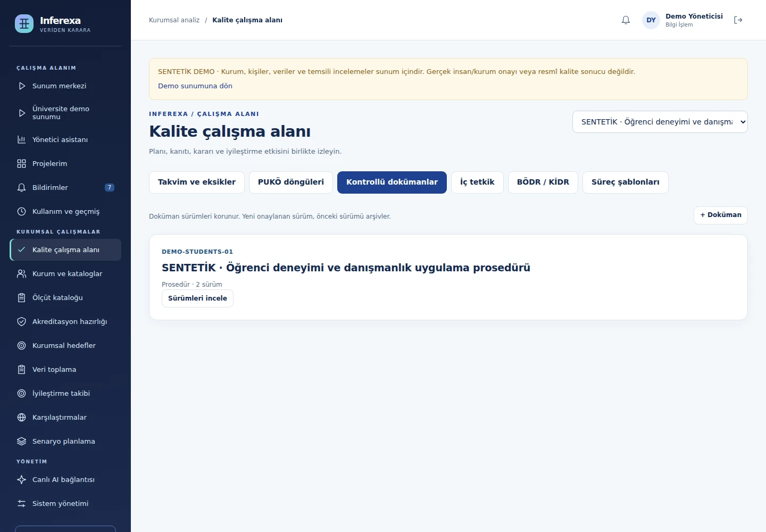The width and height of the screenshot is (766, 532).
Task: Click Sistem yönetimi sliders icon
Action: pos(22,503)
